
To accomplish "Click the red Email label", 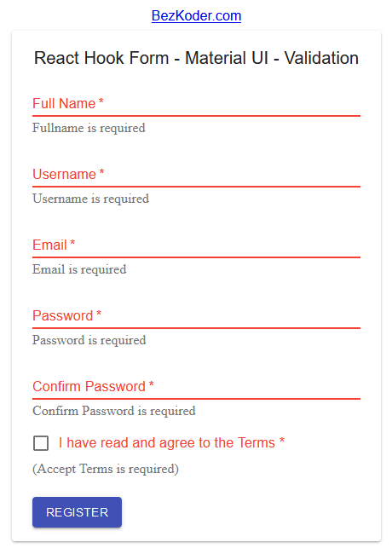I will tap(54, 245).
